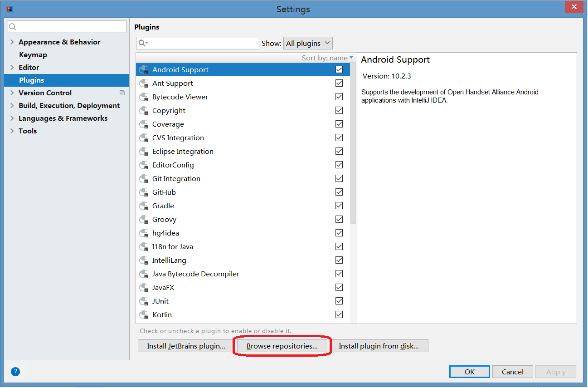
Task: Click the plugin icon beside Eclipse Integration
Action: [x=144, y=151]
